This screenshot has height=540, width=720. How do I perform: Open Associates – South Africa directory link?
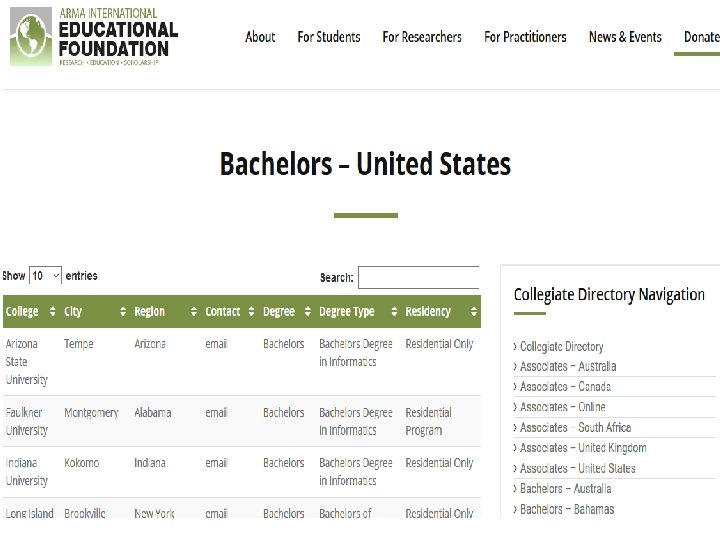[575, 428]
